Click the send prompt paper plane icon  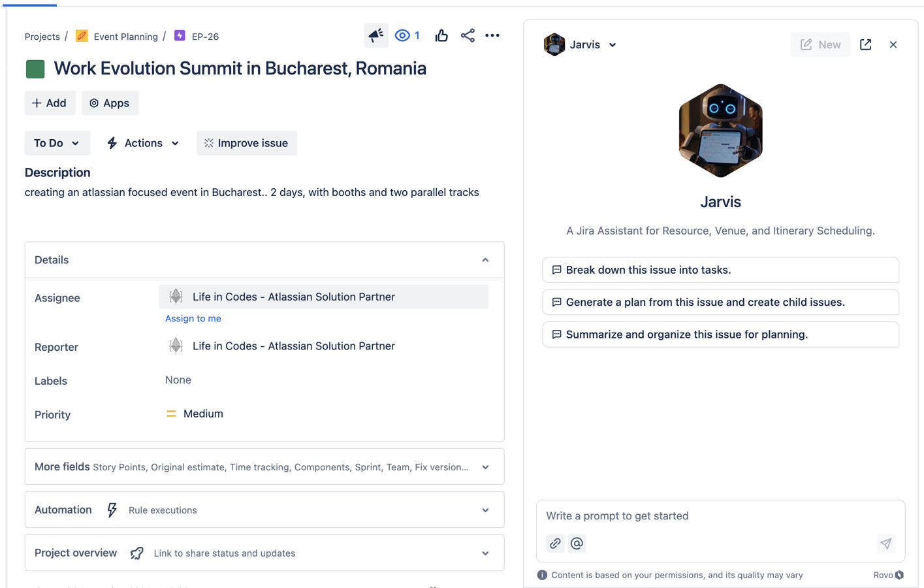point(885,544)
